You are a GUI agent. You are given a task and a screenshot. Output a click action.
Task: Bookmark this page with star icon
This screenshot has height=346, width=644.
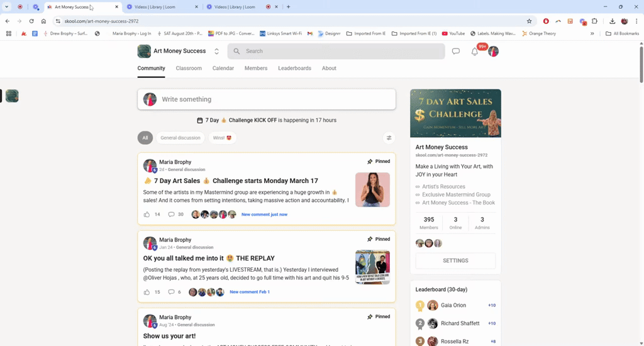pos(529,21)
